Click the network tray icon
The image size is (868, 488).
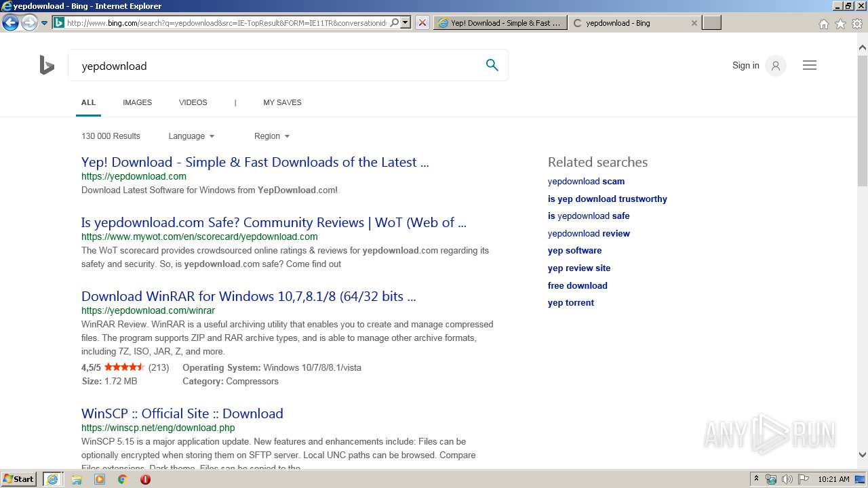click(x=771, y=479)
